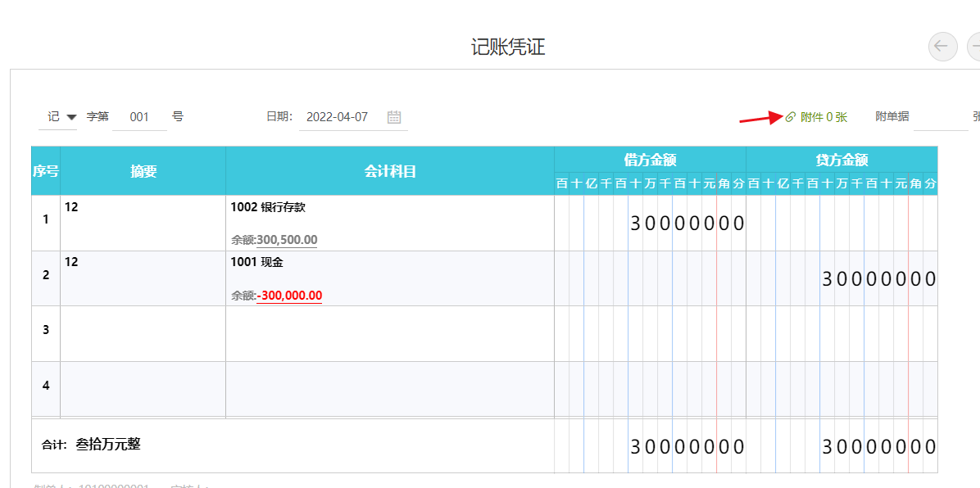Click the 记账凭证 page title
Screen dimensions: 980x488
click(508, 47)
